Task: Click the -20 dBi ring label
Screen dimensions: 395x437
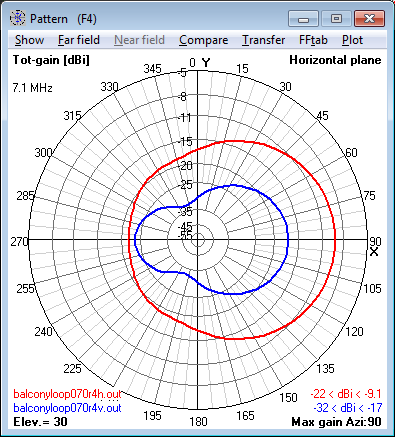Action: (185, 166)
